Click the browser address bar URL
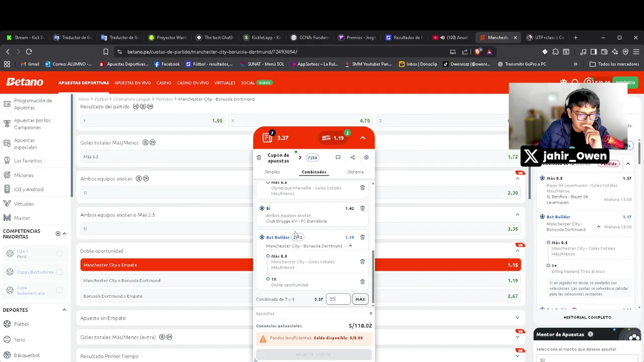 coord(212,52)
